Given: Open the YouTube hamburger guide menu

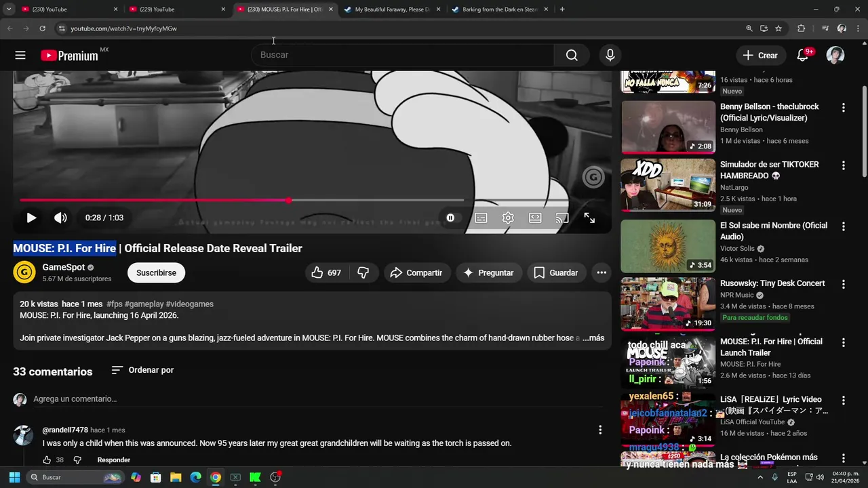Looking at the screenshot, I should [20, 55].
